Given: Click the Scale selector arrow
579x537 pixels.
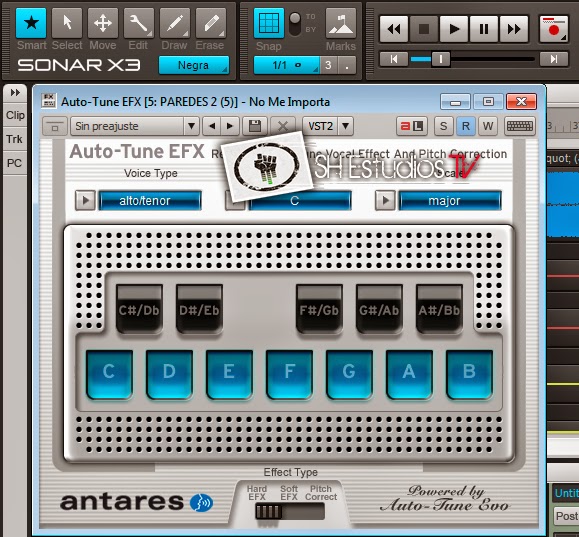Looking at the screenshot, I should pyautogui.click(x=385, y=201).
